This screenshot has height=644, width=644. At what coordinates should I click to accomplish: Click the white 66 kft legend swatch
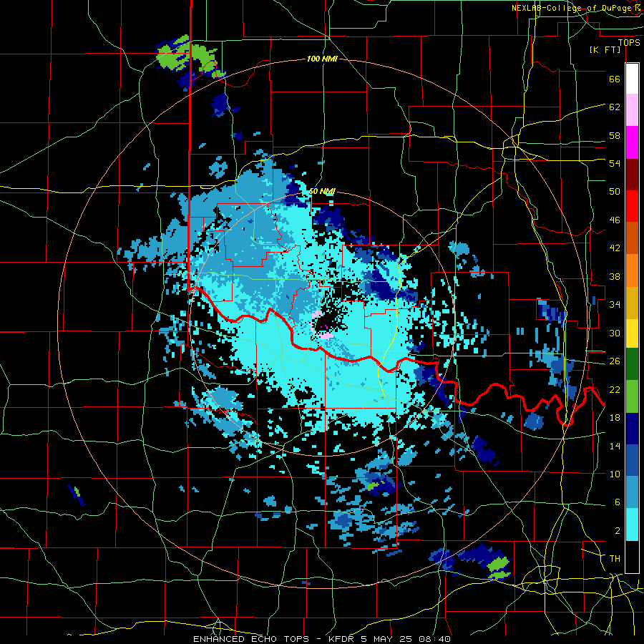click(x=632, y=79)
